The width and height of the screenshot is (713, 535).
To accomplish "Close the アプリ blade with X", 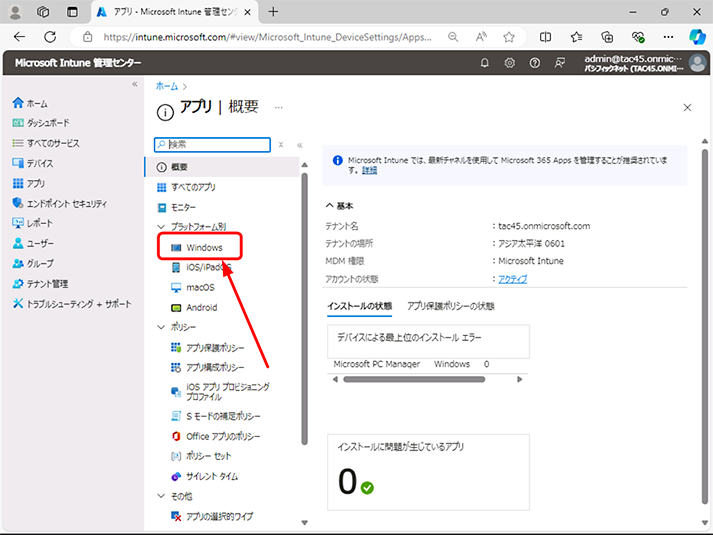I will 687,108.
